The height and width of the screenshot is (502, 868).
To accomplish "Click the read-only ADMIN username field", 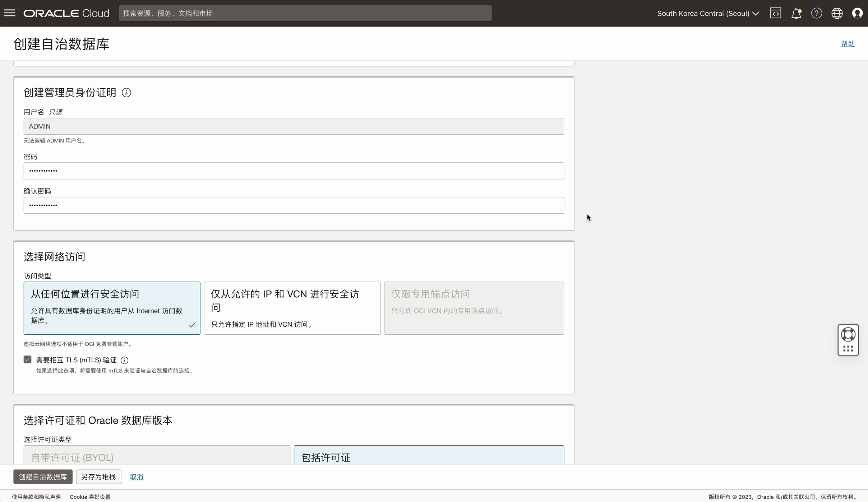I will [x=294, y=126].
